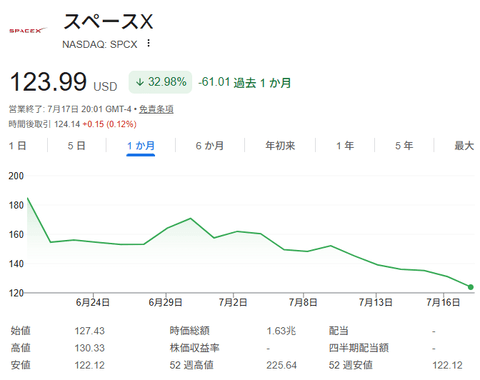Switch to the 6か月 range tab
The image size is (480, 380).
pyautogui.click(x=210, y=146)
